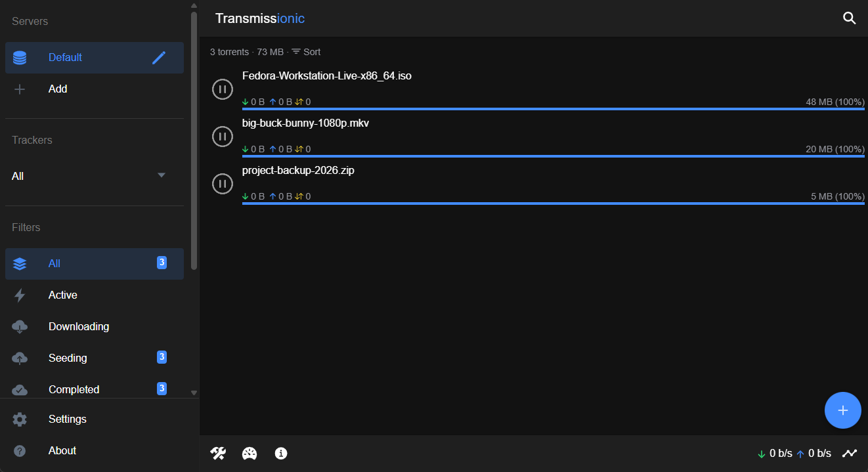This screenshot has width=868, height=472.
Task: Click the Settings gear icon
Action: click(20, 419)
